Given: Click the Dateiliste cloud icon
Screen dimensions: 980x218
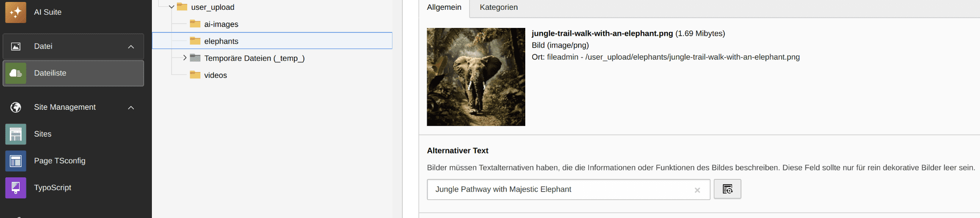Looking at the screenshot, I should pyautogui.click(x=16, y=73).
